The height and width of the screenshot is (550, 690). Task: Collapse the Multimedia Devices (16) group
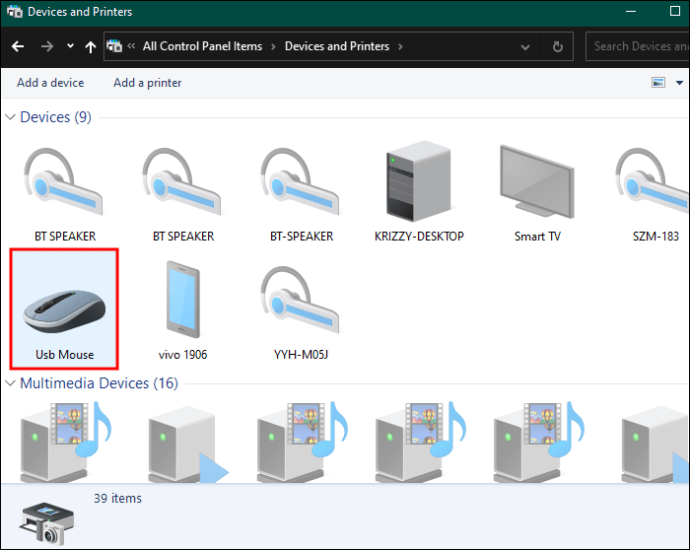coord(10,383)
